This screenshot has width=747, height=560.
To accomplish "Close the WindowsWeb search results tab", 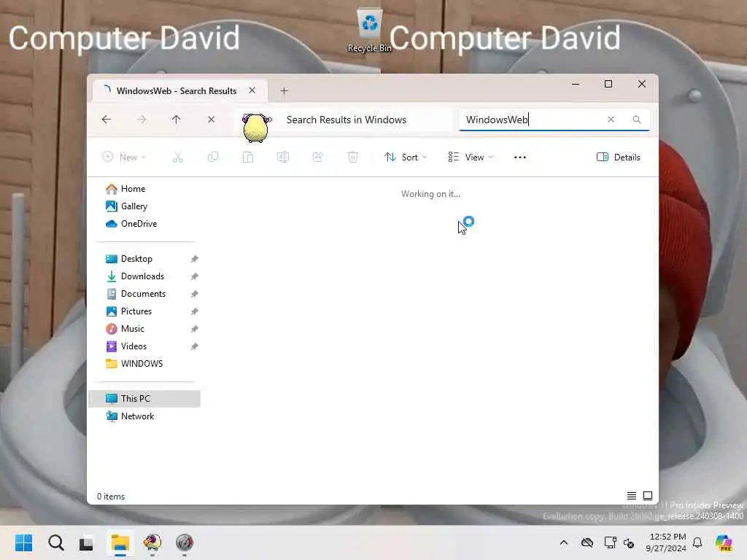I will tap(252, 90).
